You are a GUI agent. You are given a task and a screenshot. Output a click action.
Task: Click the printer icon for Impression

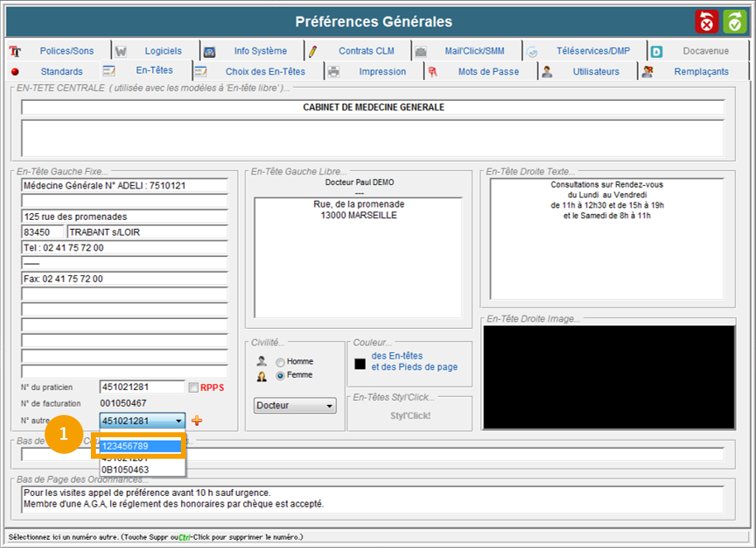(x=333, y=72)
